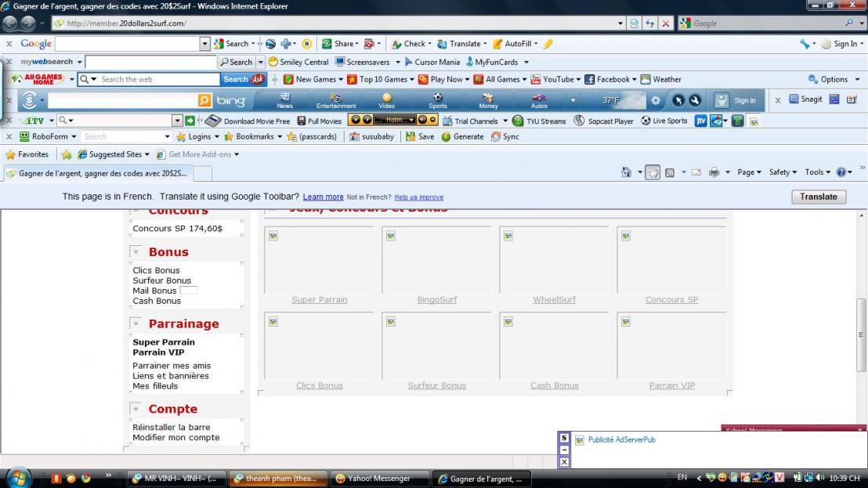Expand Screensavers dropdown

397,62
